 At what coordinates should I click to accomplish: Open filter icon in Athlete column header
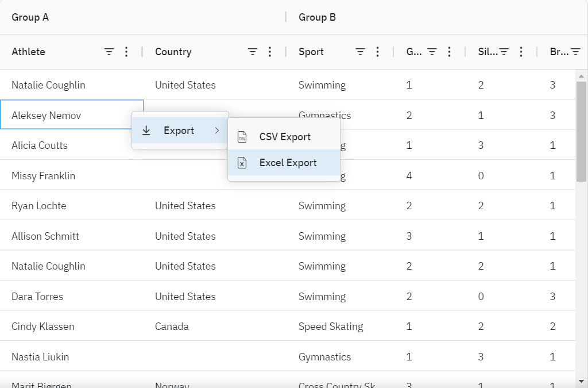[x=109, y=52]
